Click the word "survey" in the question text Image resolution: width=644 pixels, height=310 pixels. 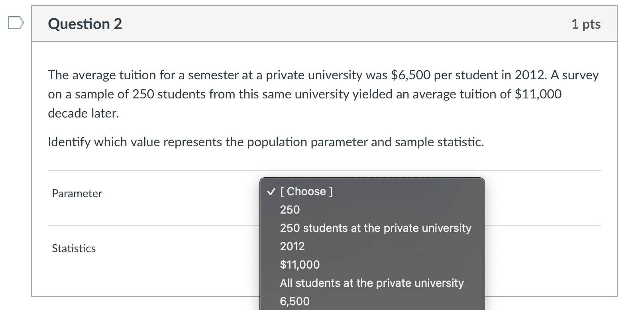tap(580, 75)
